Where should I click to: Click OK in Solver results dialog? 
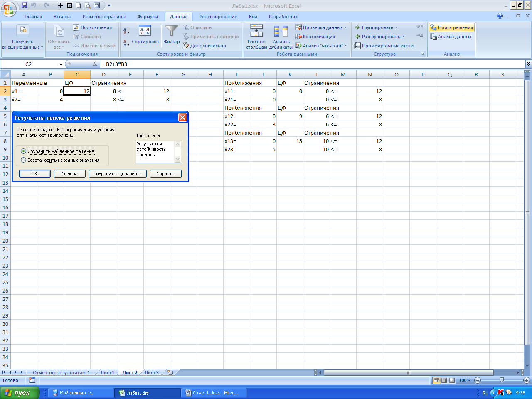(34, 174)
